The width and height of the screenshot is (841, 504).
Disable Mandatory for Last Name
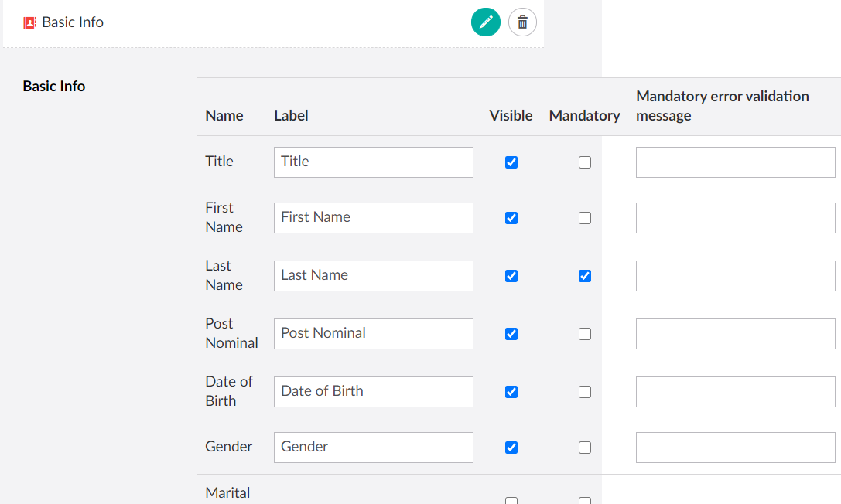point(584,275)
